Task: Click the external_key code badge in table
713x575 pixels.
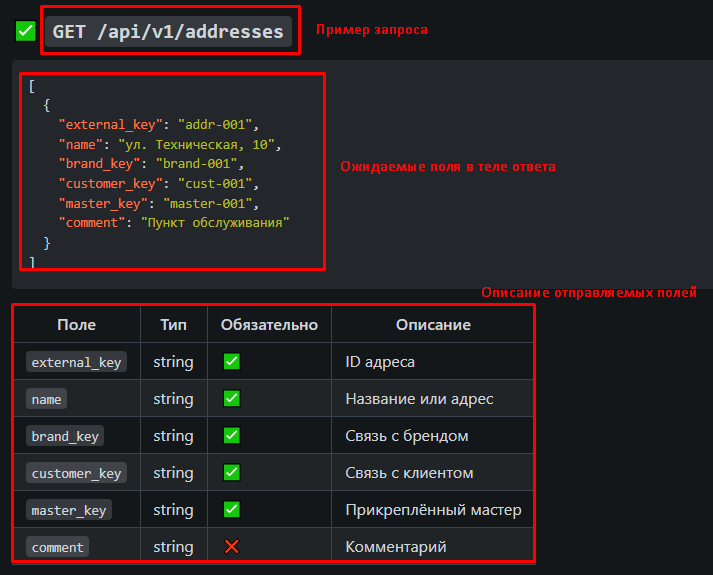Action: [76, 362]
